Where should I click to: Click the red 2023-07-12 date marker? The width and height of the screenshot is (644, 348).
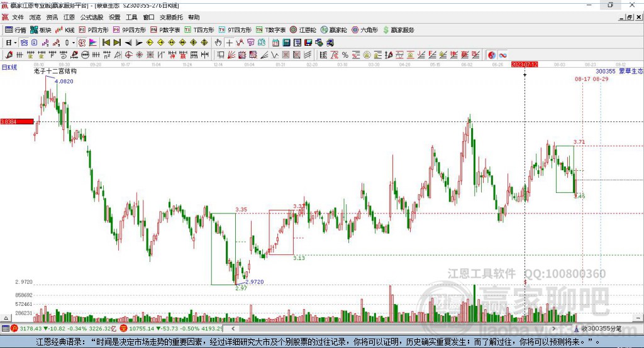(525, 65)
